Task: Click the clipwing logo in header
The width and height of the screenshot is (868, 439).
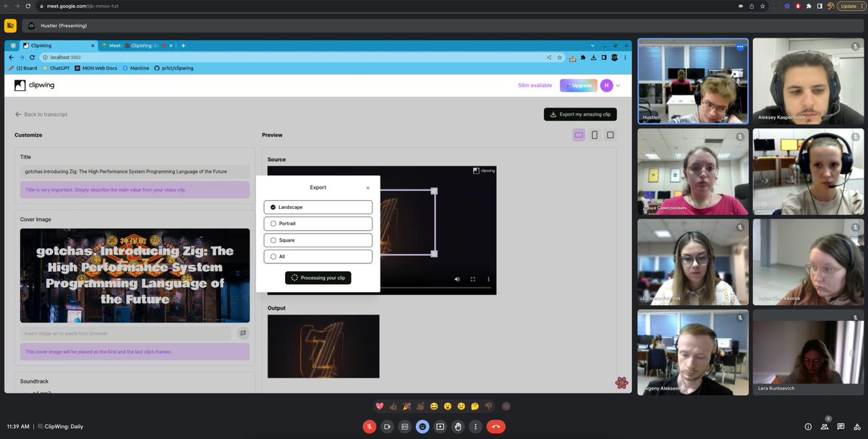Action: [x=35, y=85]
